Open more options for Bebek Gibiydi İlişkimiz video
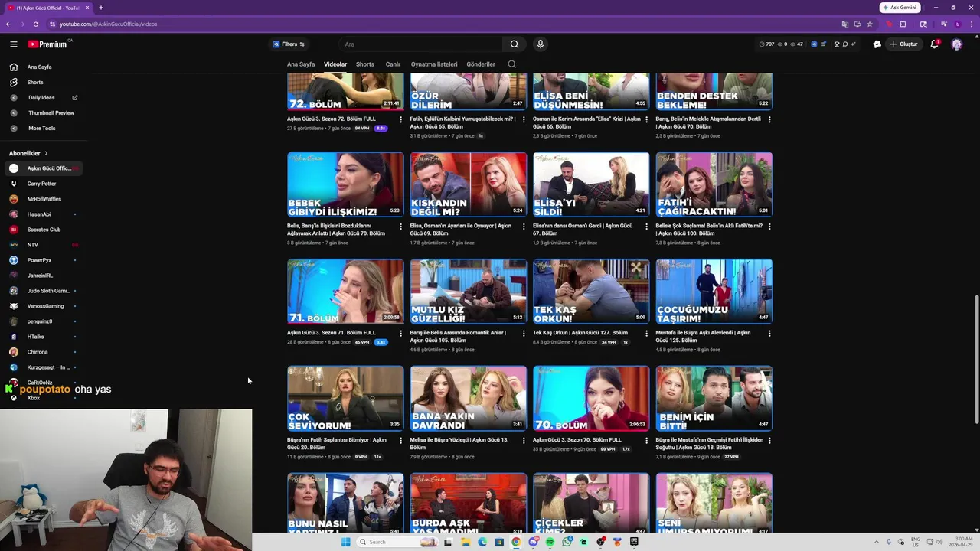 pos(400,227)
